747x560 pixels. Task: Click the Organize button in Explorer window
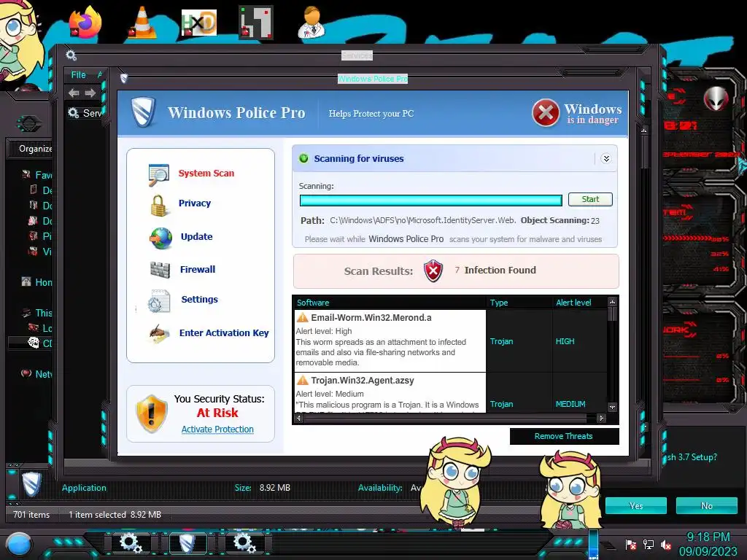tap(34, 149)
